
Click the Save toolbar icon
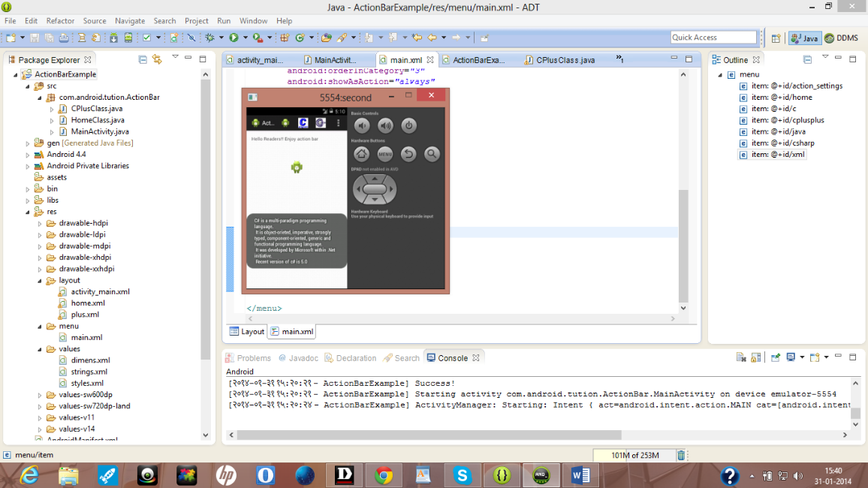[x=35, y=38]
